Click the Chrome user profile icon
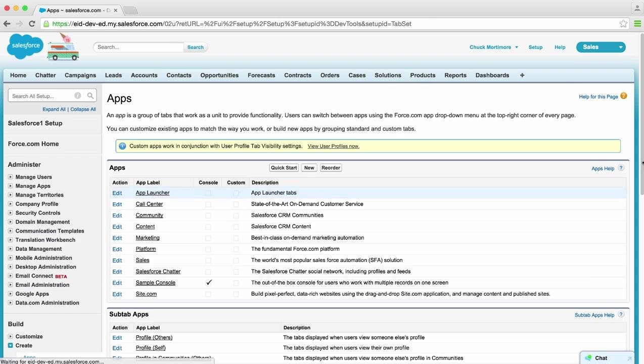644x364 pixels. click(636, 8)
